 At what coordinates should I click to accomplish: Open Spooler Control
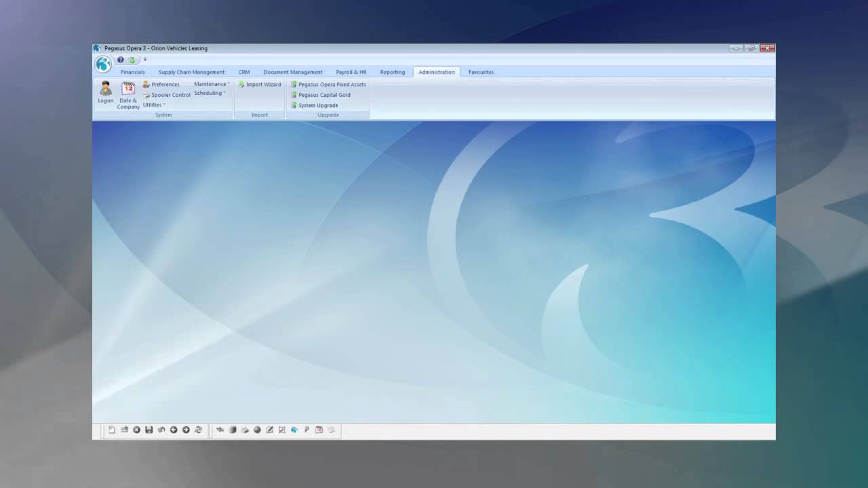tap(167, 95)
